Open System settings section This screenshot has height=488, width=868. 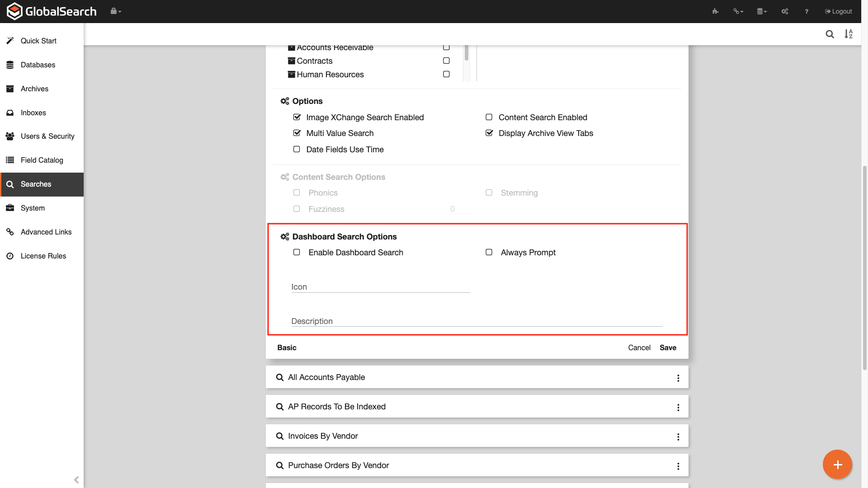(32, 208)
